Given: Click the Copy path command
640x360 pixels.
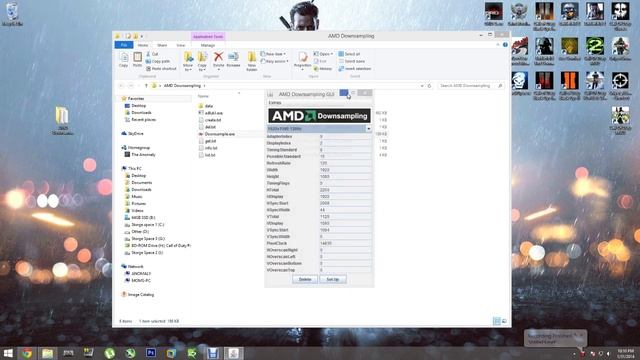Looking at the screenshot, I should coord(158,61).
